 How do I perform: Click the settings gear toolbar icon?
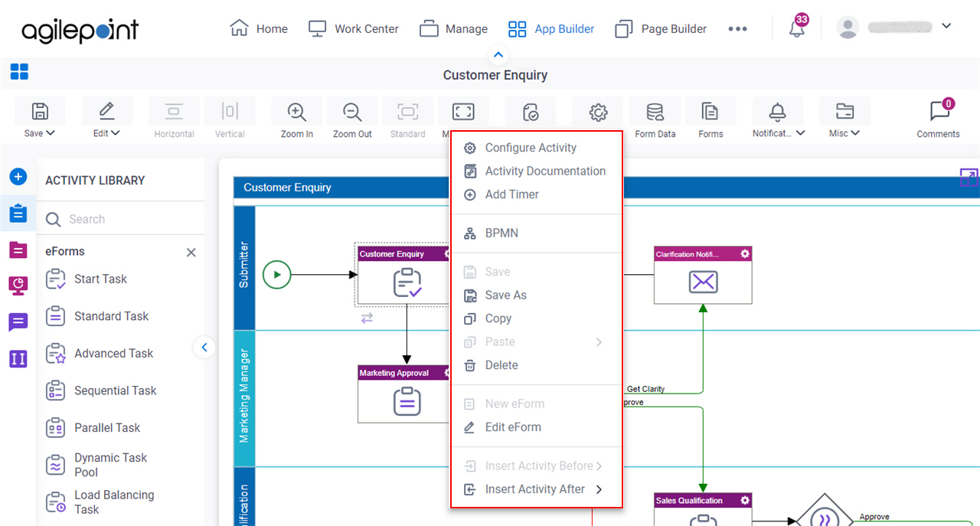[x=598, y=112]
